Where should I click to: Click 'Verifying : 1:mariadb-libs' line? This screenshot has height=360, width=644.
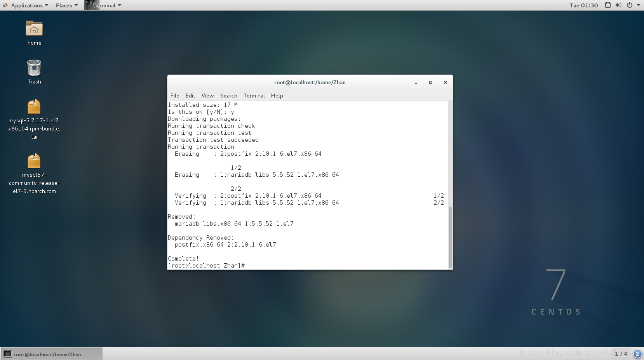coord(257,203)
